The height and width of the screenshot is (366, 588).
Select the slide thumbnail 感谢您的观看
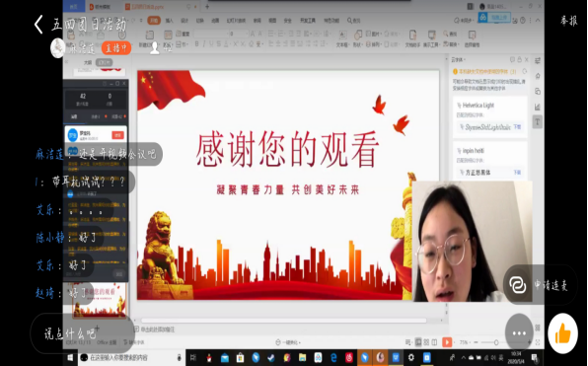100,301
